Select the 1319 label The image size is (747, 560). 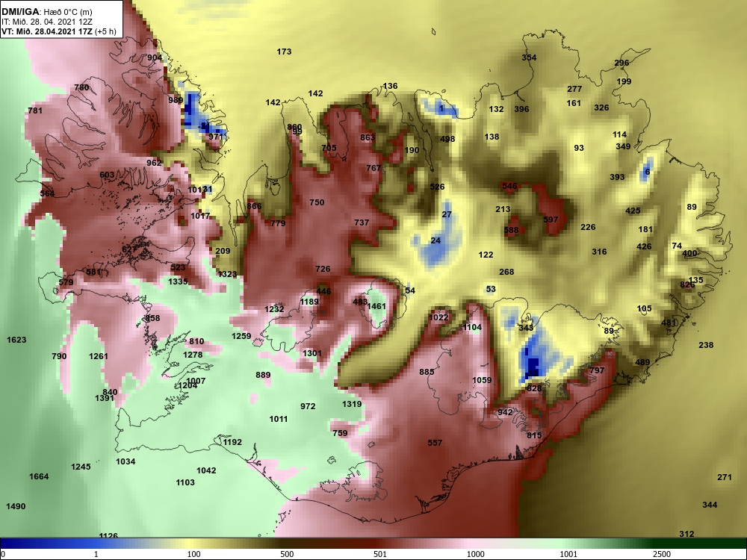[352, 404]
